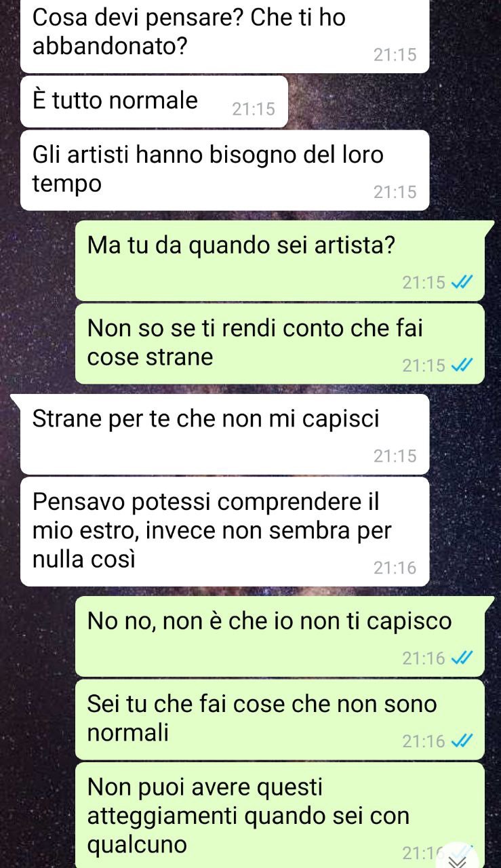This screenshot has height=868, width=501.
Task: Tap the blue checkmarks on 'Sei tu che fai cose' message
Action: 460,742
